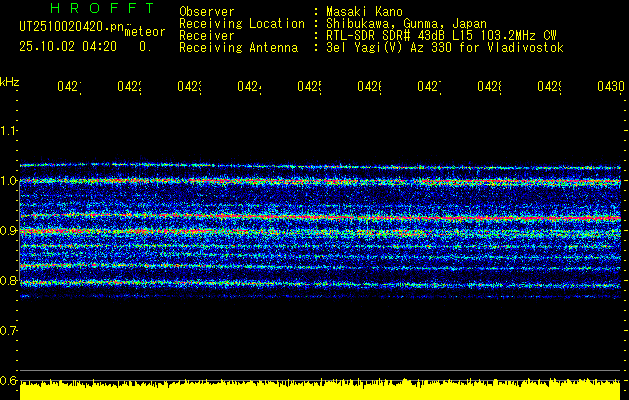The width and height of the screenshot is (629, 400).
Task: Select 3el Yagi(V) Az 330 for Vladivostok text
Action: tap(445, 48)
